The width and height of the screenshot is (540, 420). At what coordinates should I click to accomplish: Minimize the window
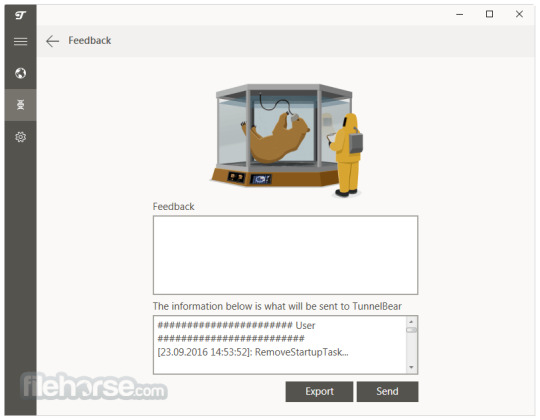(x=459, y=14)
